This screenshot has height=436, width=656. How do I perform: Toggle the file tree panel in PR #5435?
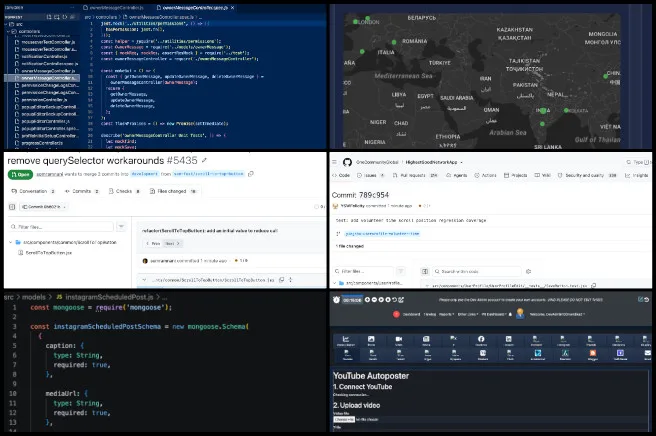coord(12,207)
